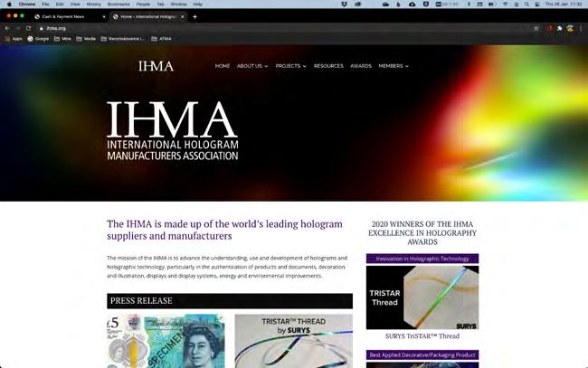Screen dimensions: 588x368
Task: Click the forward navigation arrow
Action: pos(17,28)
